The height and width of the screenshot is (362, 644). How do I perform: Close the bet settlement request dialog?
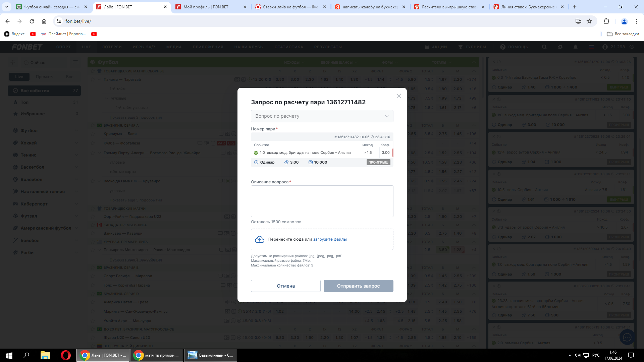(398, 96)
